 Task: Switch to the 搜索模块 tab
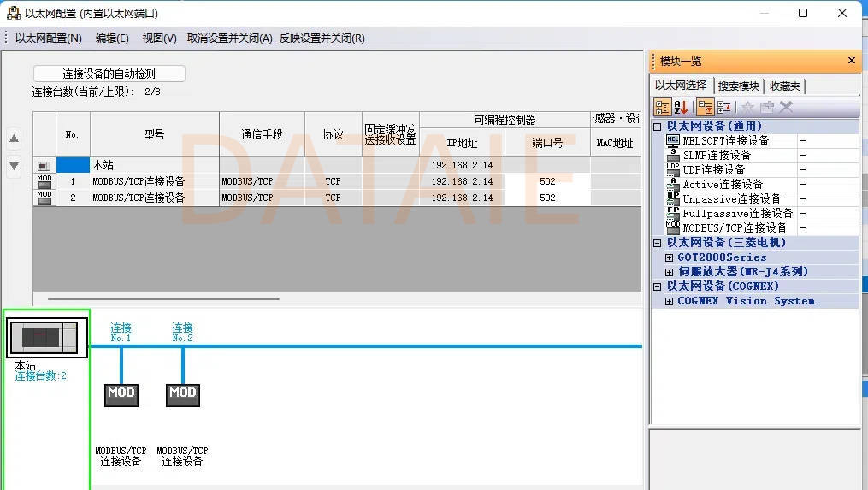(739, 86)
